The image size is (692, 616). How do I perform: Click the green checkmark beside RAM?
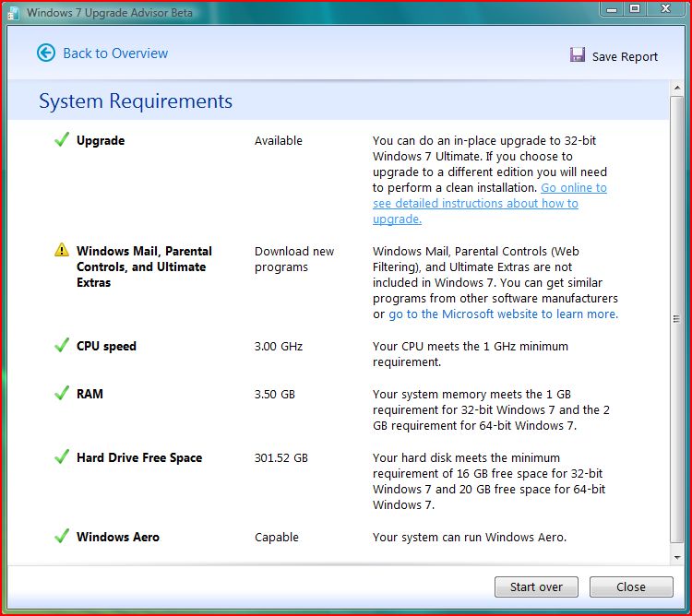pos(62,393)
